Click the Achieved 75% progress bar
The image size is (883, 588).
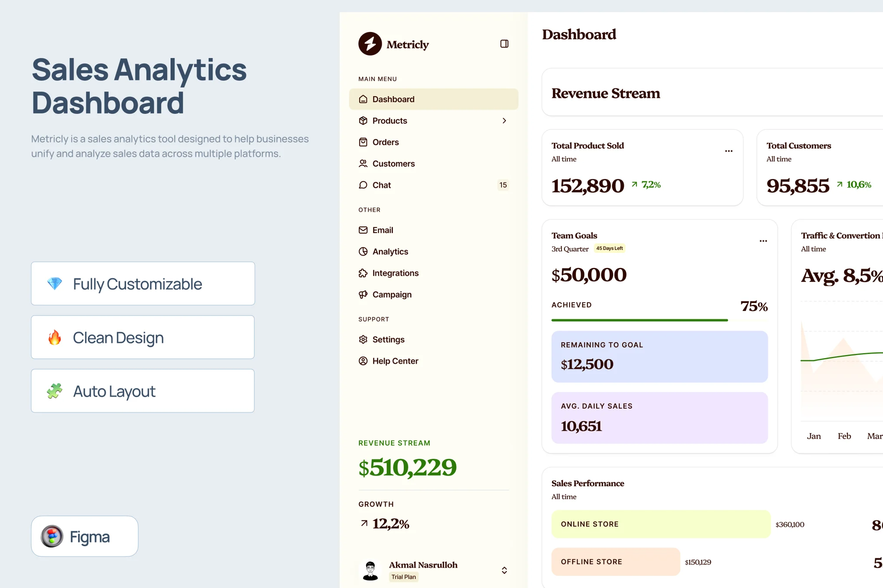click(640, 320)
